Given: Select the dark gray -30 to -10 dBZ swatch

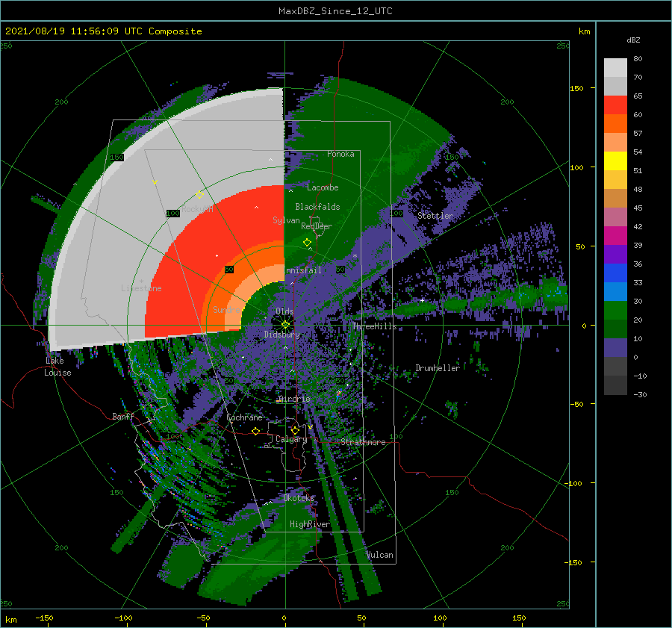Looking at the screenshot, I should click(615, 385).
